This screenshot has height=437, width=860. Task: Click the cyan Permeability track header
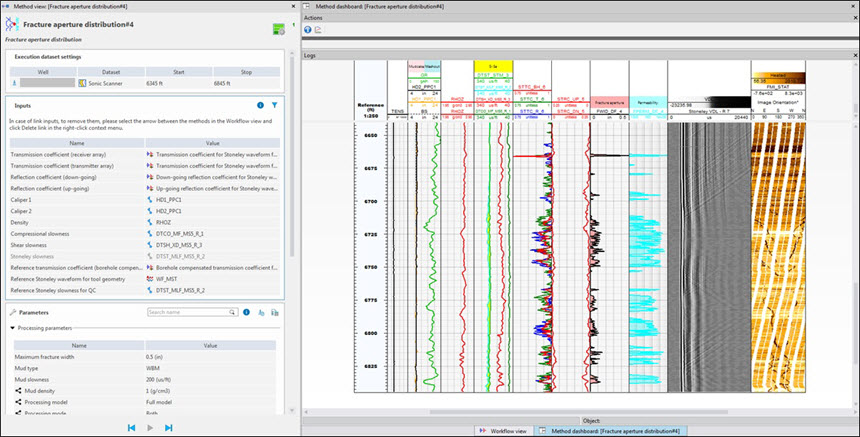pos(648,103)
